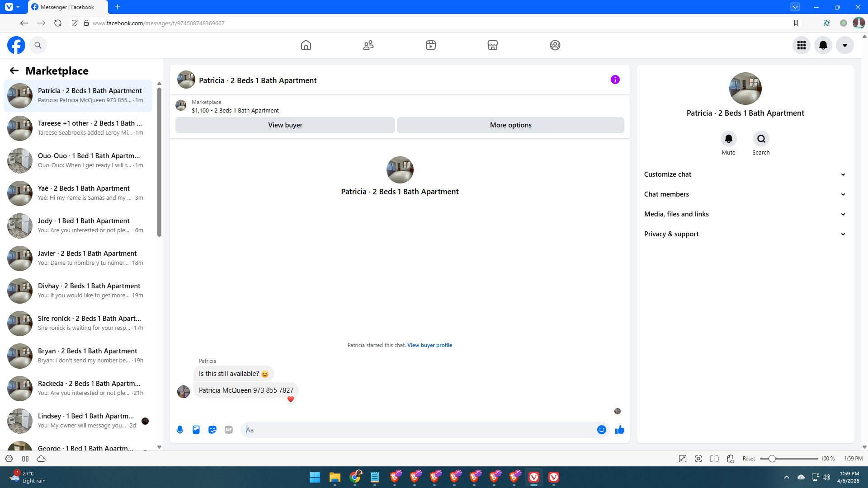
Task: Click the message text field
Action: click(x=419, y=430)
